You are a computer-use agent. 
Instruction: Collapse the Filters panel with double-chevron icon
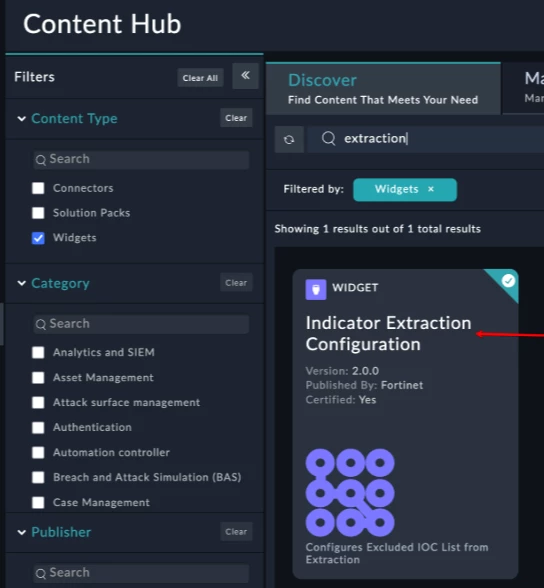(x=246, y=76)
